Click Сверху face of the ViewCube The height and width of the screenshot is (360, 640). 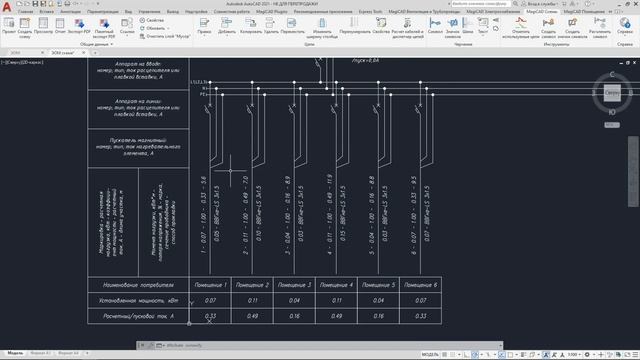tap(612, 93)
